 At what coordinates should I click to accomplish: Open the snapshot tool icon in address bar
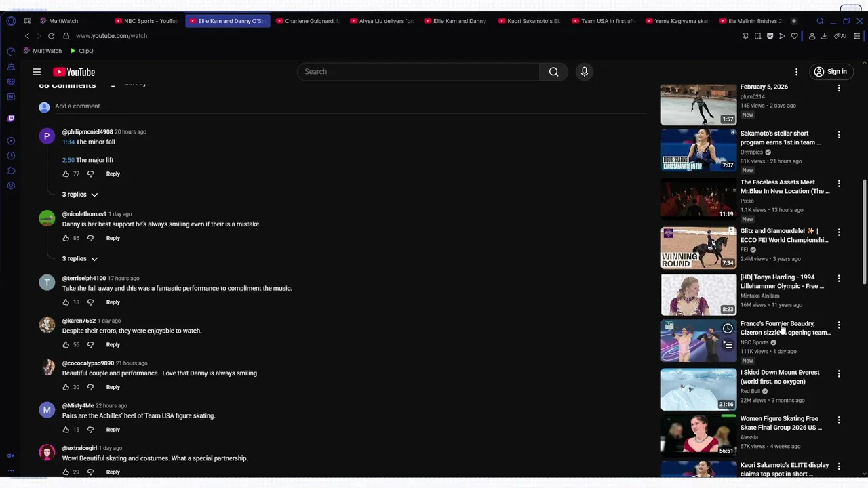pos(757,36)
